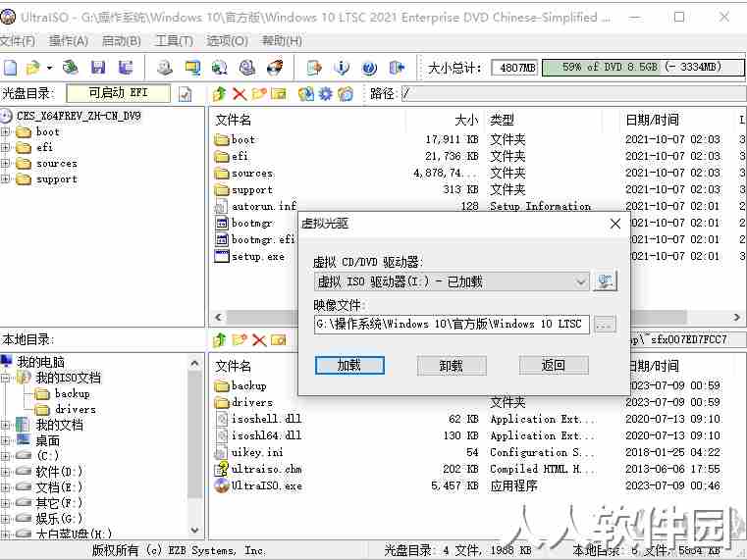Viewport: 747px width, 560px height.
Task: Expand the efi folder in image tree
Action: point(5,147)
